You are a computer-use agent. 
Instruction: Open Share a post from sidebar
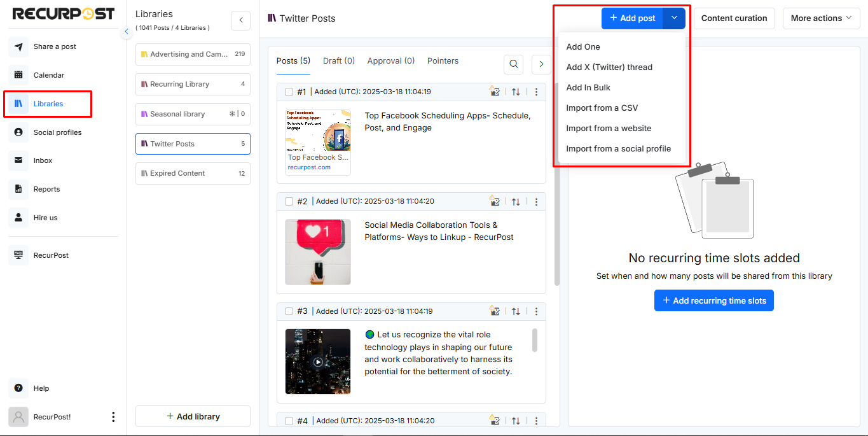[x=55, y=46]
